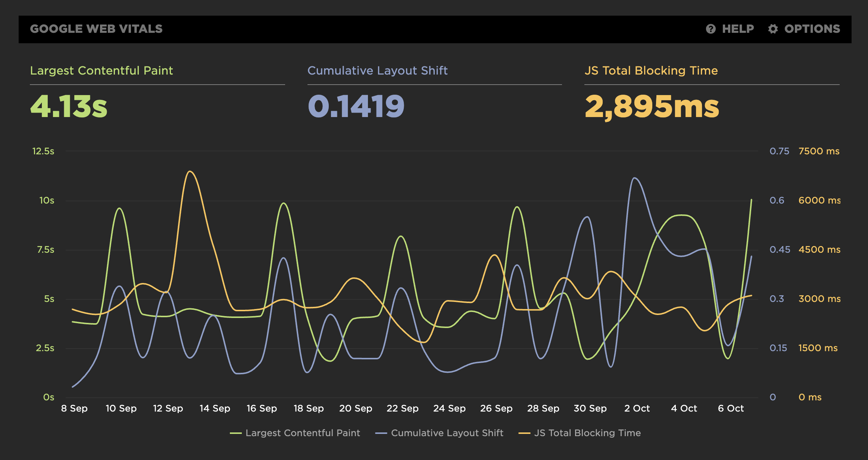Toggle Cumulative Layout Shift legend series

(447, 433)
